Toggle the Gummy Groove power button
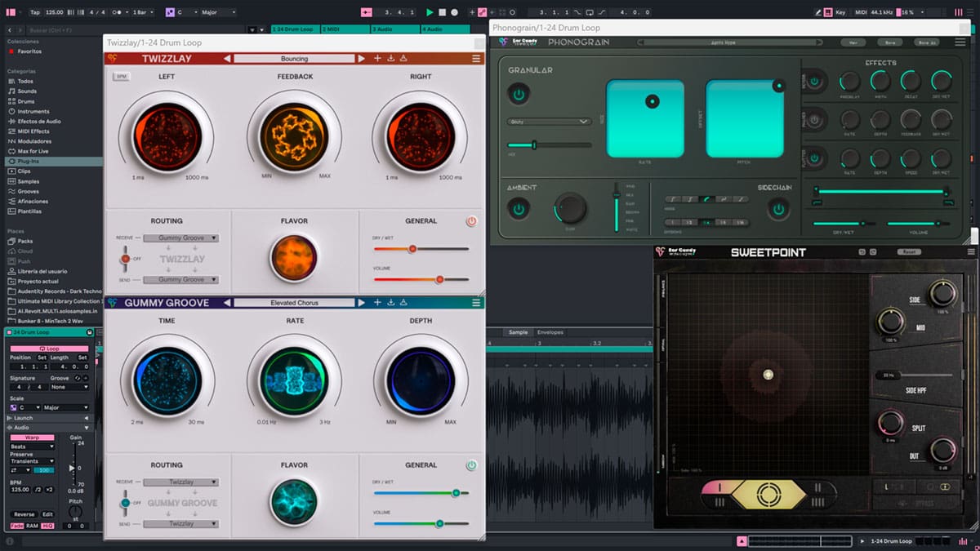The image size is (980, 551). coord(471,465)
